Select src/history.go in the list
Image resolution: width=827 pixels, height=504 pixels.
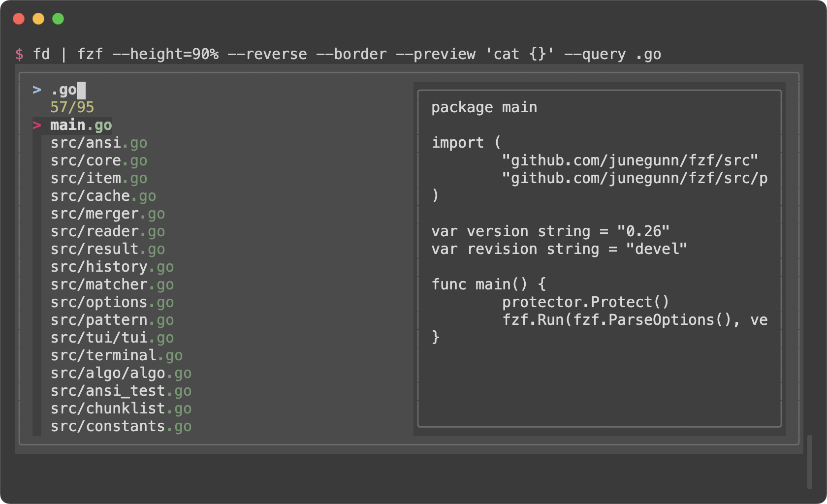(112, 267)
